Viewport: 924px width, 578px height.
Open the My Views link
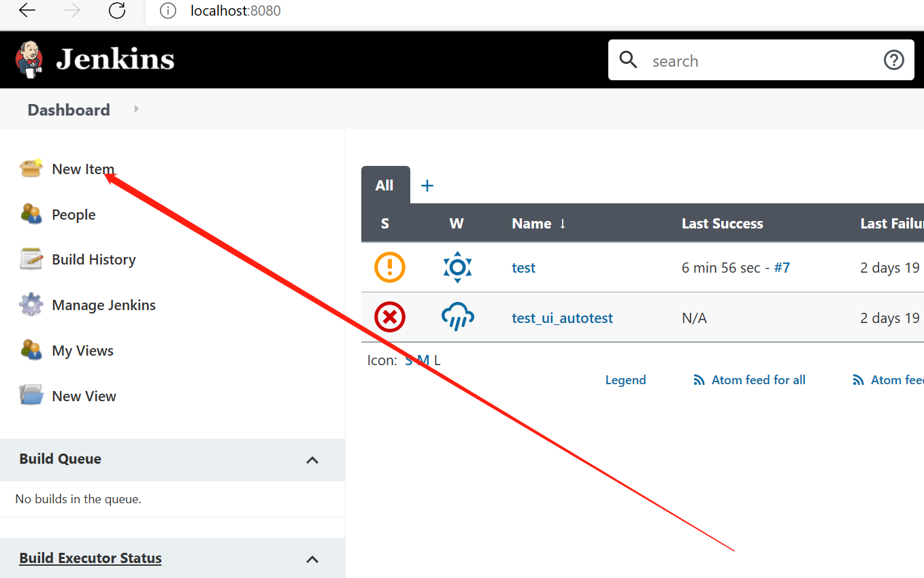tap(82, 351)
